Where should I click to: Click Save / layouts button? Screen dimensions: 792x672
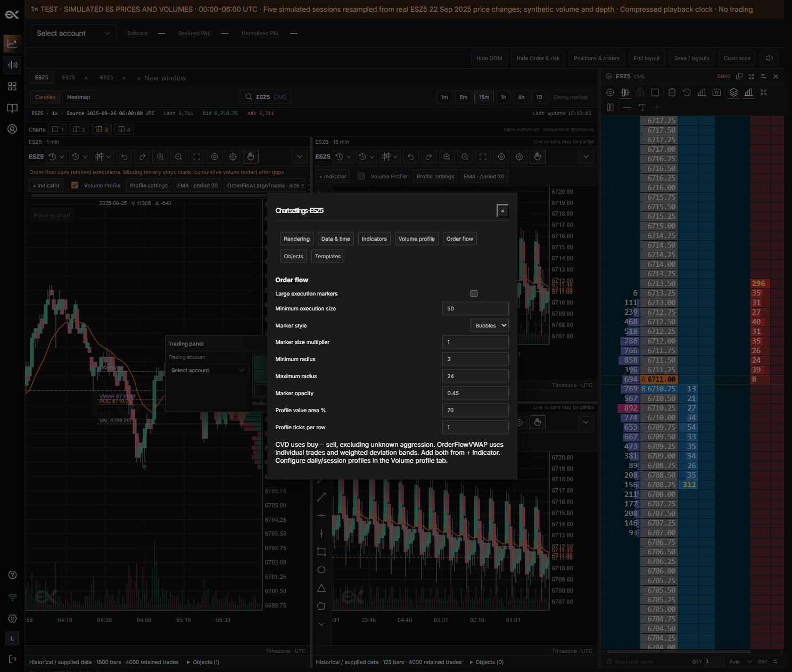click(x=692, y=58)
